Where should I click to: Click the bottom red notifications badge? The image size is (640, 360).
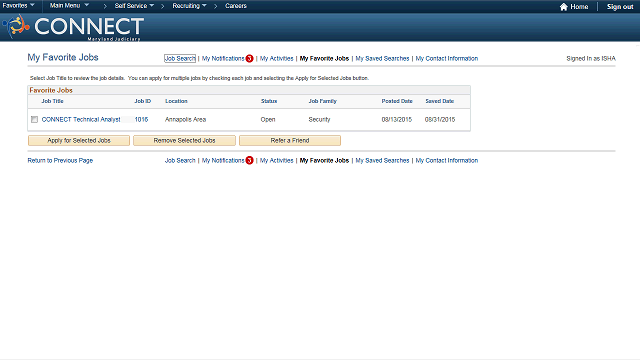(x=249, y=160)
